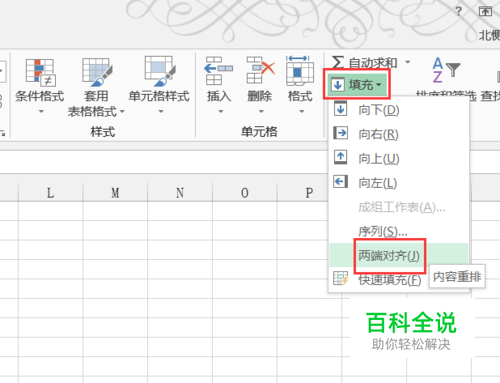500x383 pixels.
Task: Click the Delete cells (删除) icon
Action: pyautogui.click(x=260, y=70)
